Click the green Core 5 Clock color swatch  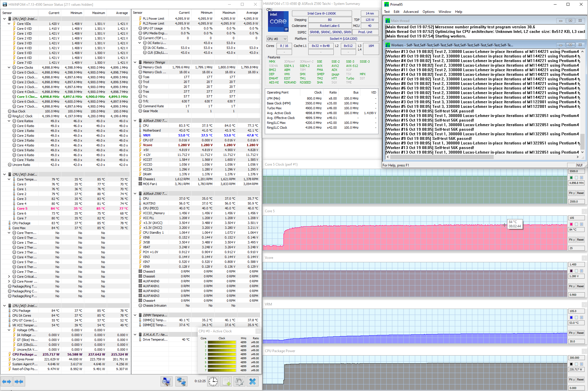pos(571,178)
